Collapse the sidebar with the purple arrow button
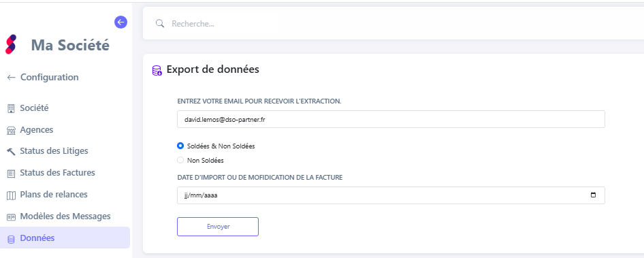644x258 pixels. (120, 22)
